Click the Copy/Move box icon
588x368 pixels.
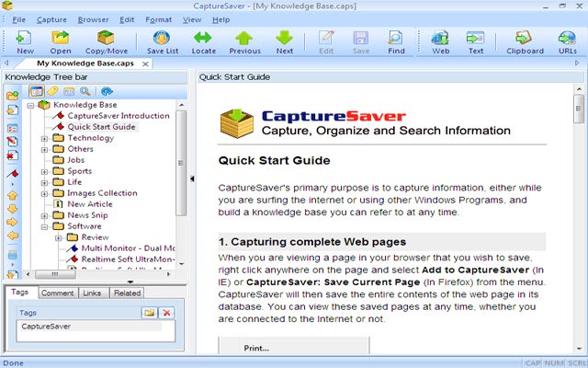(106, 38)
